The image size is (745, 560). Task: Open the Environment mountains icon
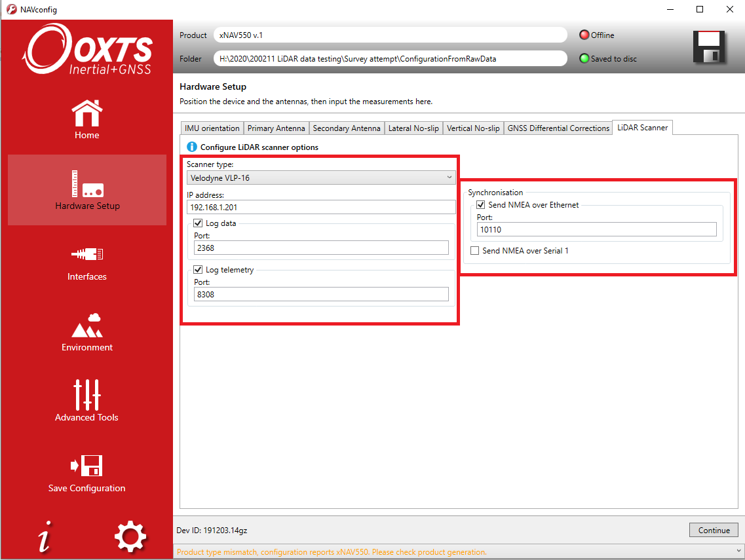point(87,326)
